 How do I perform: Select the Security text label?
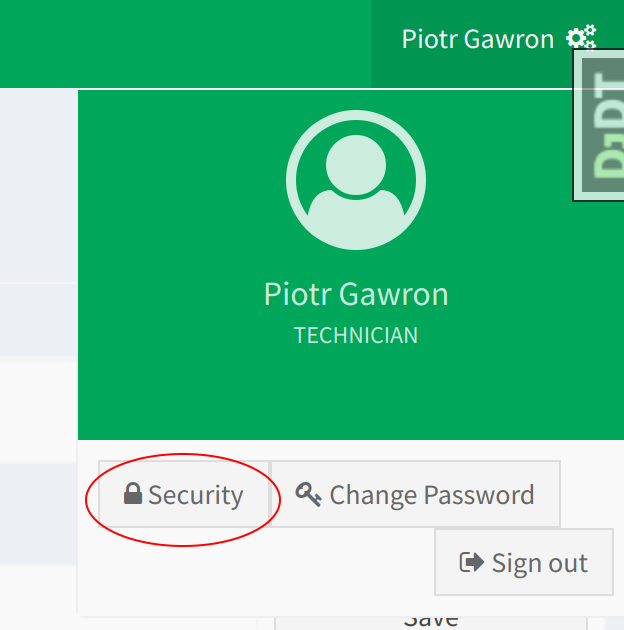coord(196,495)
